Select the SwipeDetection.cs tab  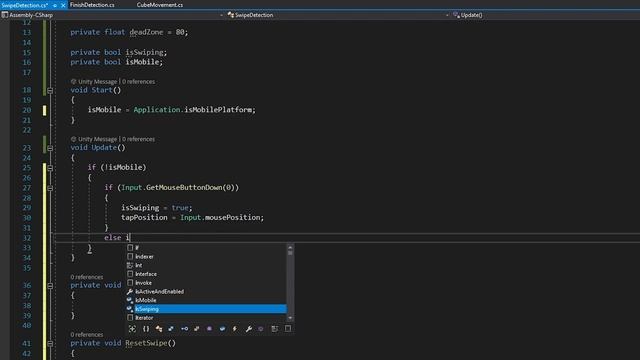coord(25,5)
